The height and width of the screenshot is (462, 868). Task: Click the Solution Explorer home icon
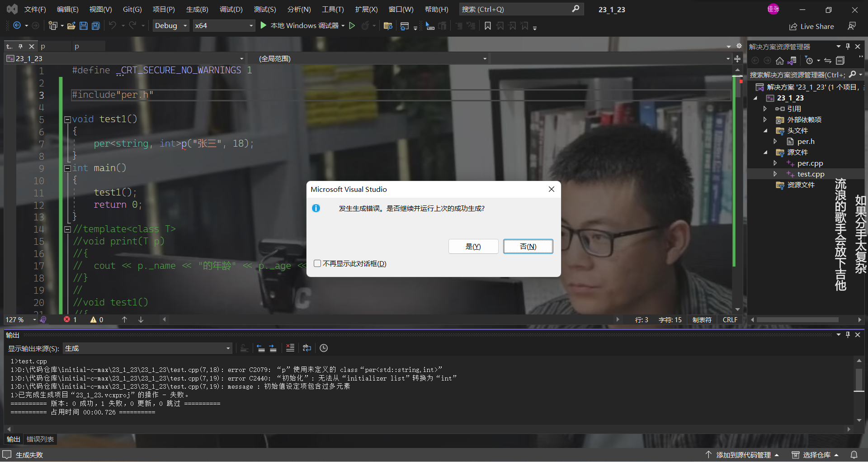click(x=780, y=61)
